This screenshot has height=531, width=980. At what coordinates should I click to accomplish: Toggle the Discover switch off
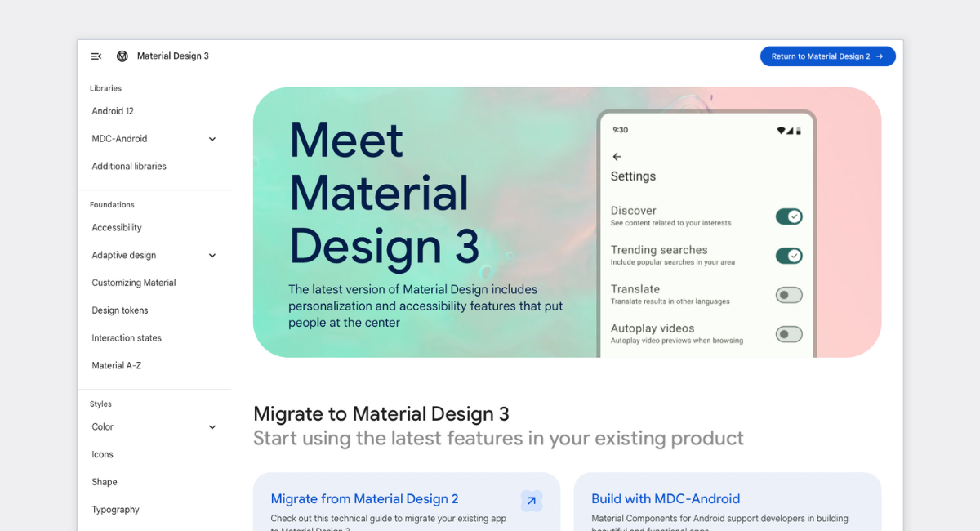(789, 216)
